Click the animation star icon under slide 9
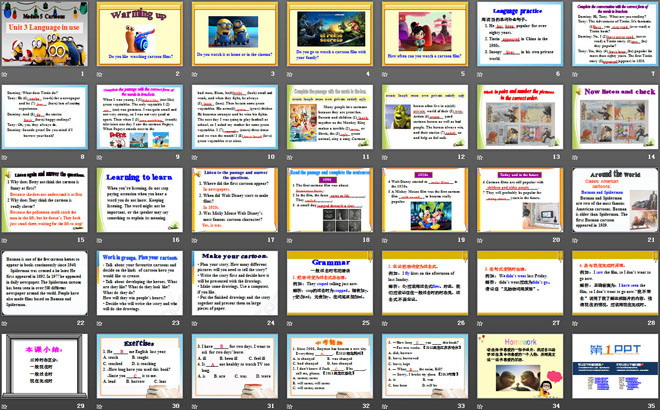 [x=100, y=157]
